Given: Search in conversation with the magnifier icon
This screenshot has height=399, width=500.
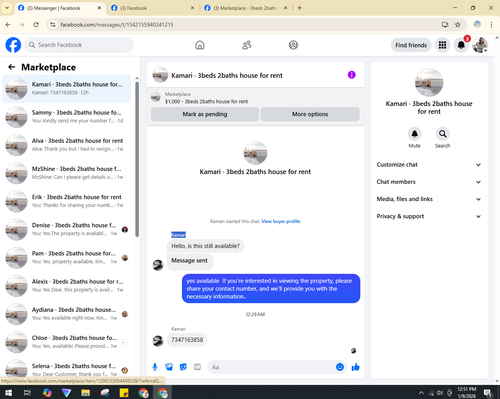Looking at the screenshot, I should coord(442,134).
